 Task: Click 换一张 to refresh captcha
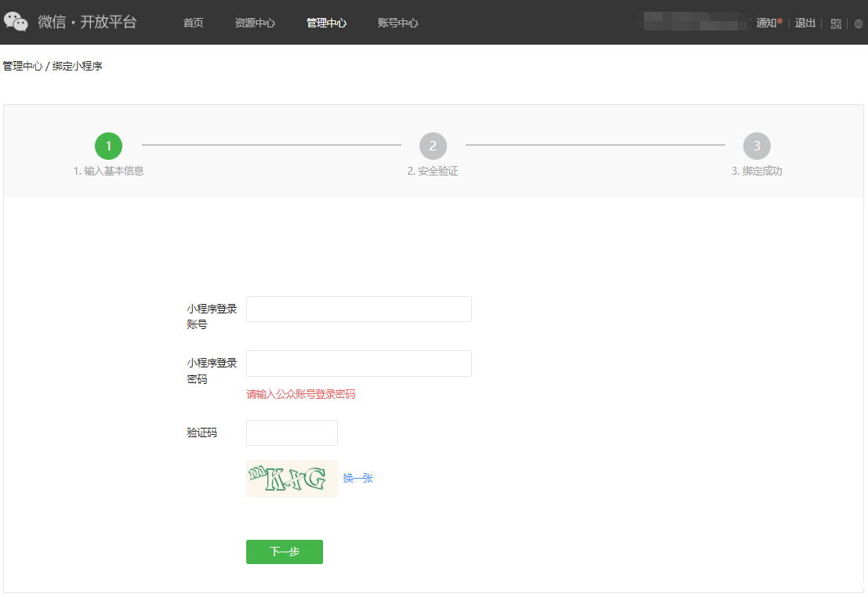[x=358, y=478]
